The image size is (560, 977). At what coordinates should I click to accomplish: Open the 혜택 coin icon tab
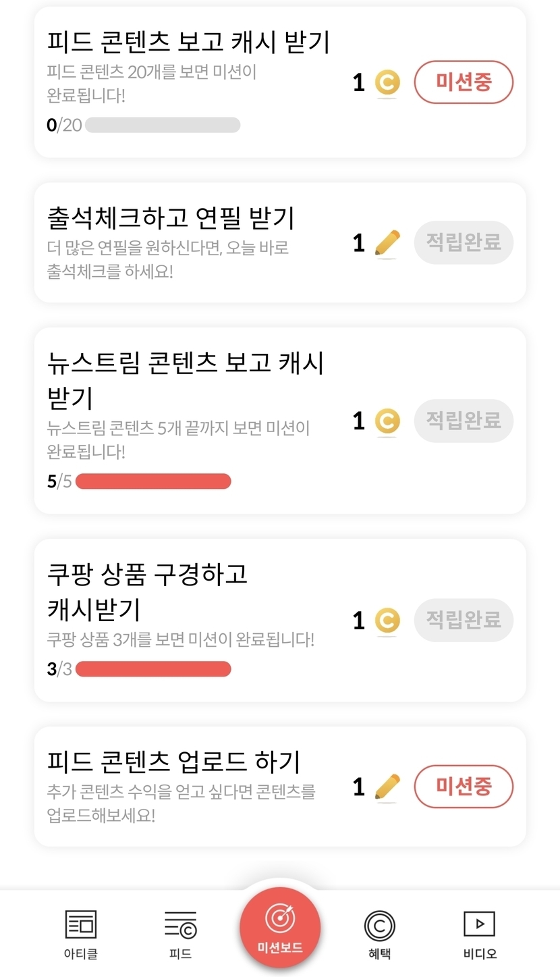click(x=379, y=925)
